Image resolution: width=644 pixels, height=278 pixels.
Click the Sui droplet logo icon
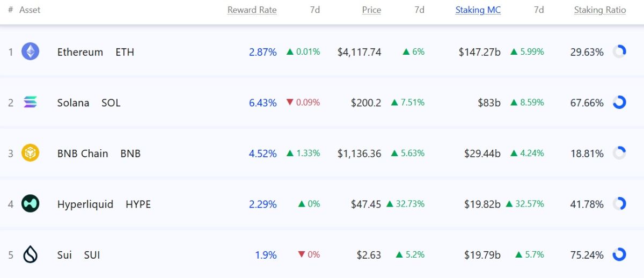[x=30, y=254]
